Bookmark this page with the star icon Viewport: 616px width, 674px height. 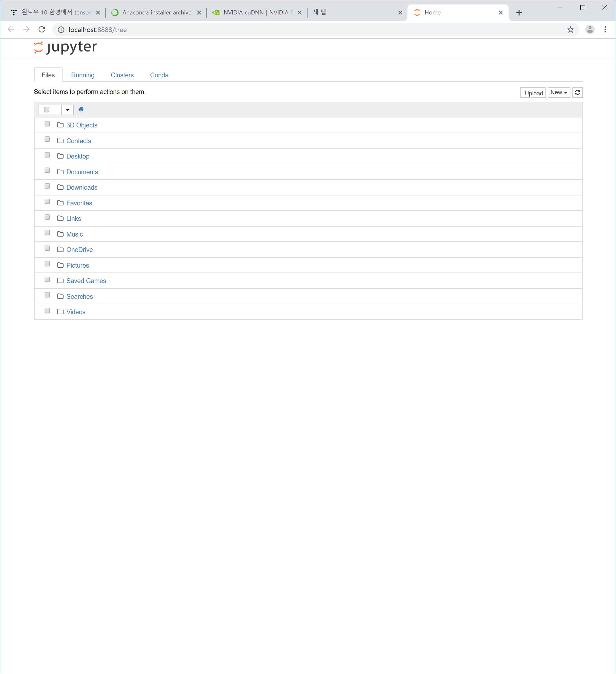point(570,30)
